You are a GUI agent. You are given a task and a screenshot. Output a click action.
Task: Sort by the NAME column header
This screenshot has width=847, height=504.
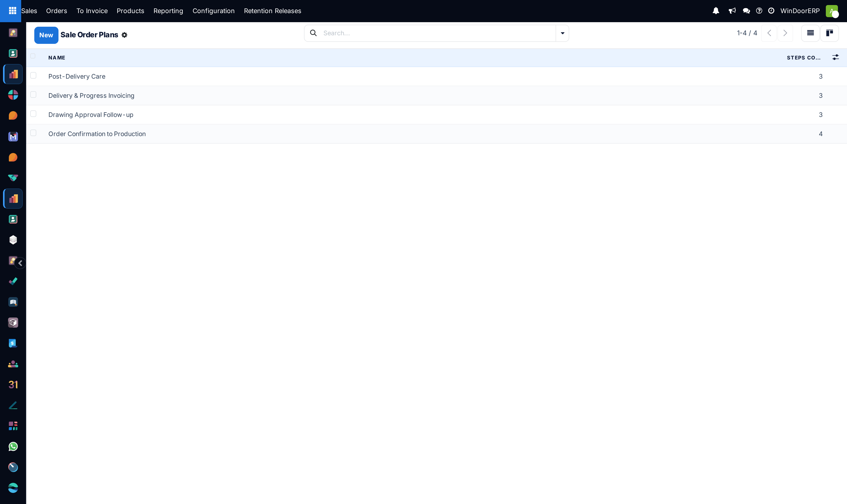coord(57,58)
